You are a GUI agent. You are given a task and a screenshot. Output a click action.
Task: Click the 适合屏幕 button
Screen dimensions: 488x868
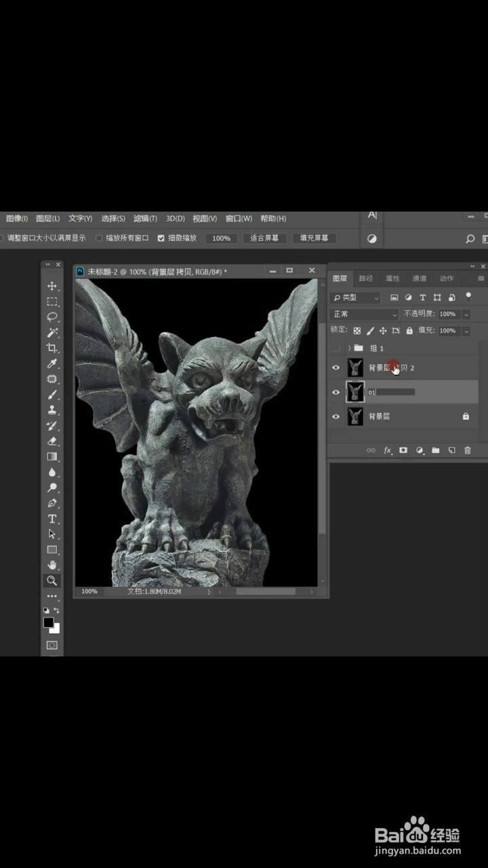coord(264,238)
